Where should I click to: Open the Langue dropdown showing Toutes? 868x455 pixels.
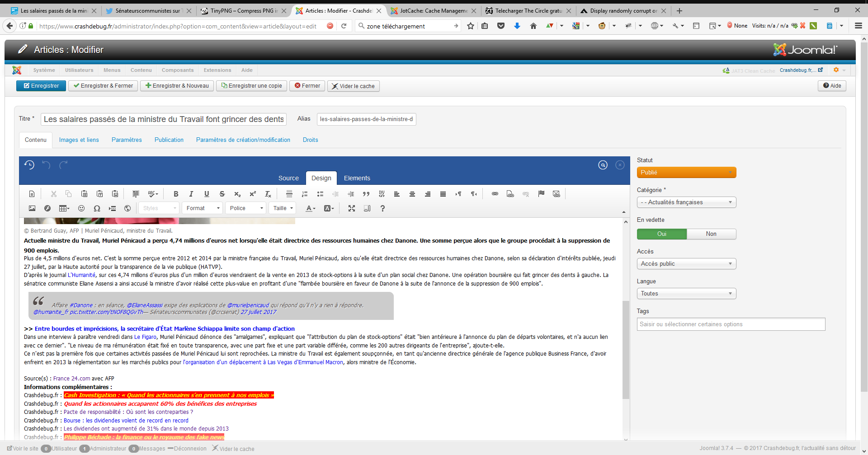click(686, 294)
